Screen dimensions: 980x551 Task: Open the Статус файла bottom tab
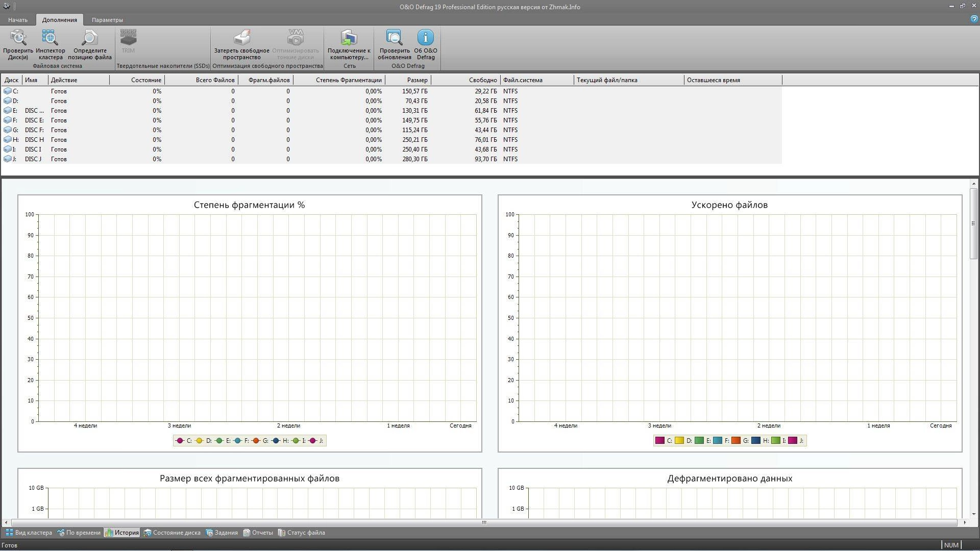tap(301, 533)
